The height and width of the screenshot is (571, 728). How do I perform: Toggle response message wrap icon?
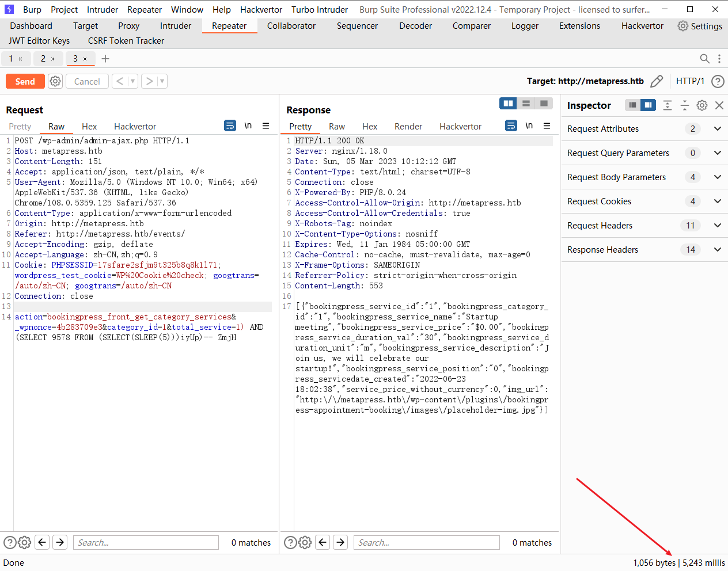pos(511,125)
